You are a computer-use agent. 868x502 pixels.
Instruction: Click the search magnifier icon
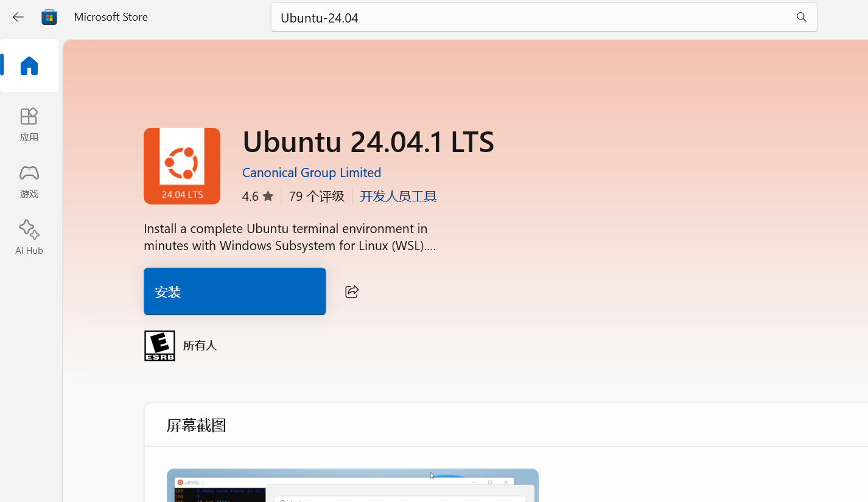click(x=801, y=17)
